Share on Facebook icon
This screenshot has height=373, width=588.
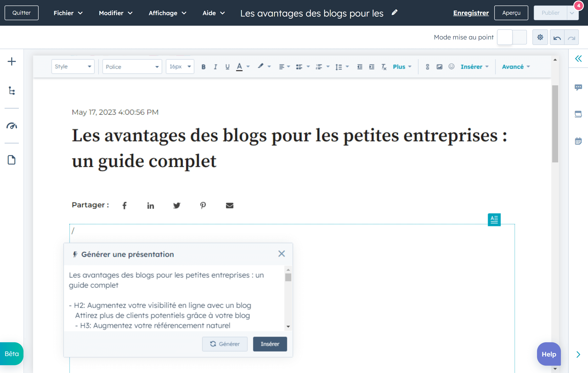[124, 206]
